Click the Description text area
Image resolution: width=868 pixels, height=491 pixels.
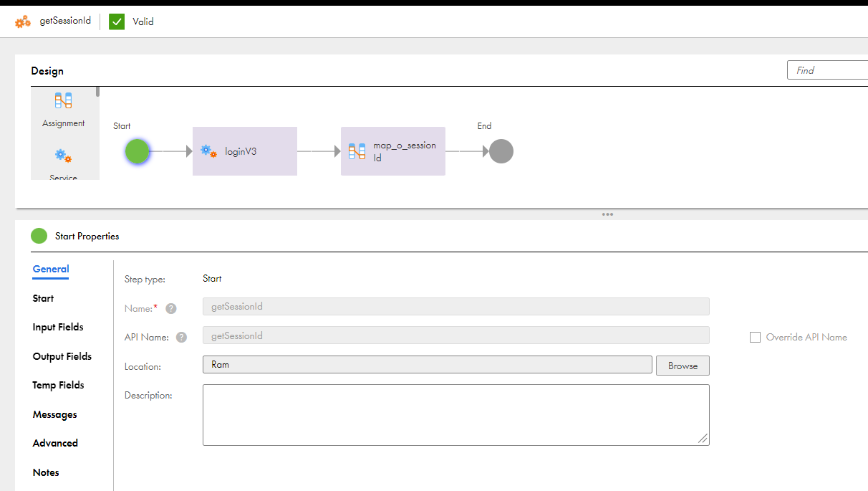click(456, 415)
